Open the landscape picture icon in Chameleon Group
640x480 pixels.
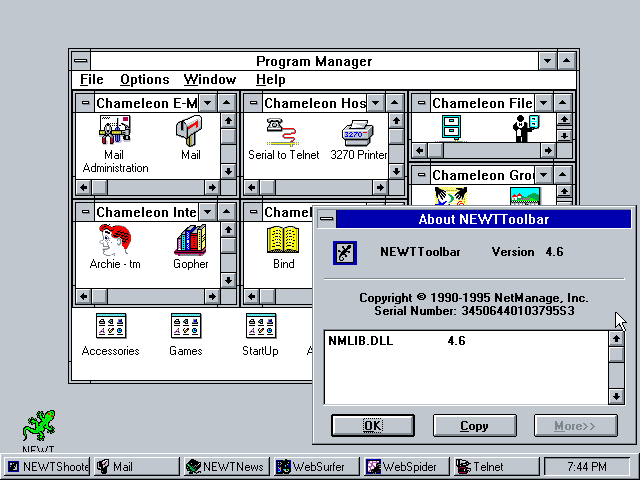525,196
